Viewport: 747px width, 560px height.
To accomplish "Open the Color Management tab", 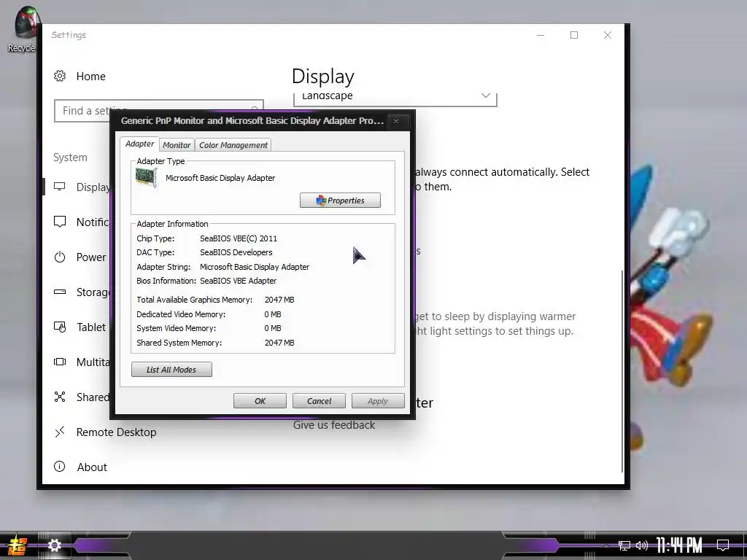I will [x=233, y=145].
